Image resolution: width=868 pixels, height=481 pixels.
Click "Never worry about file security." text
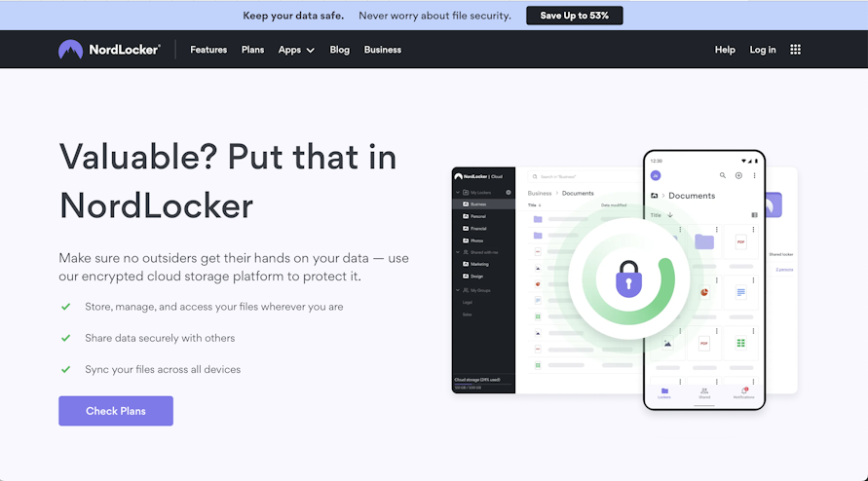(x=434, y=16)
